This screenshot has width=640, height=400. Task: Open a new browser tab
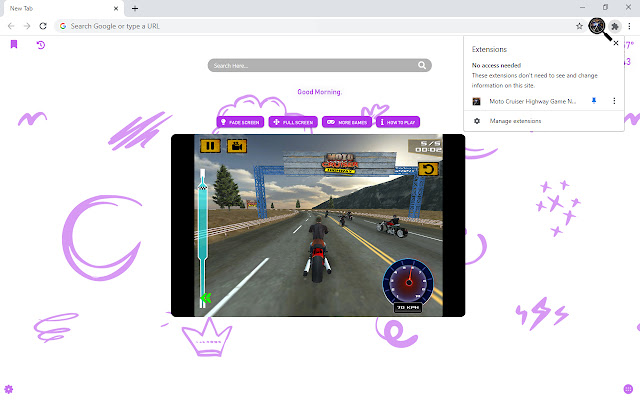[x=135, y=8]
